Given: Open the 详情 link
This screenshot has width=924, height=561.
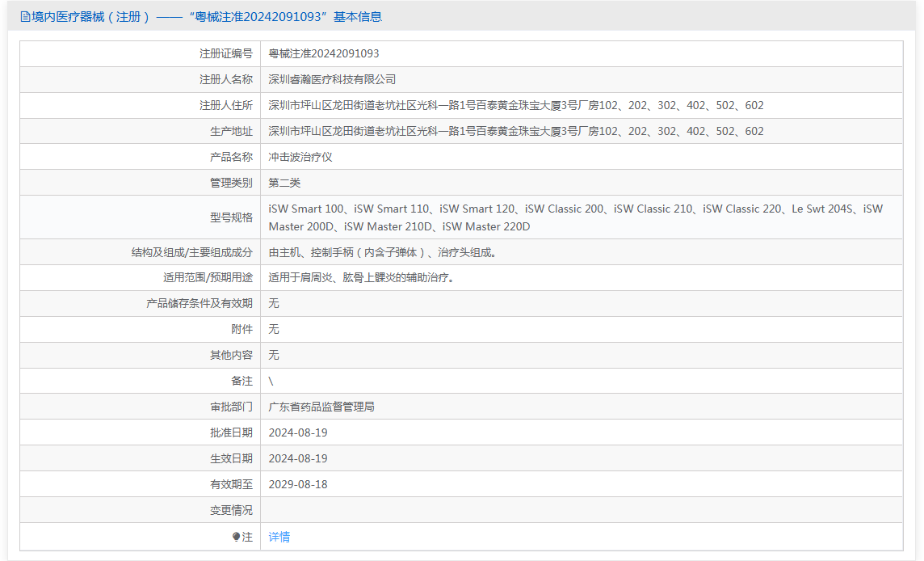Looking at the screenshot, I should [279, 537].
